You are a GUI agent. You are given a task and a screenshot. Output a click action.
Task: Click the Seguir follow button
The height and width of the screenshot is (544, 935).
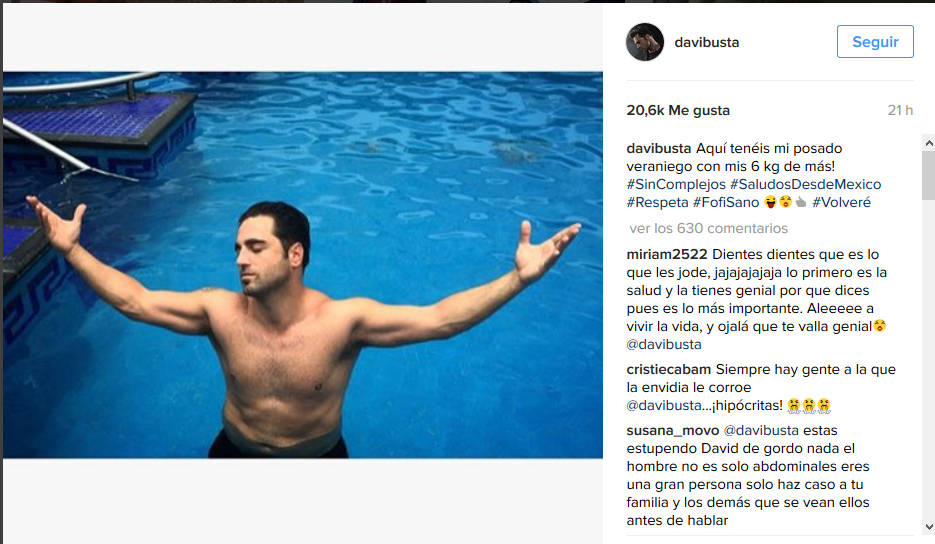pyautogui.click(x=875, y=42)
